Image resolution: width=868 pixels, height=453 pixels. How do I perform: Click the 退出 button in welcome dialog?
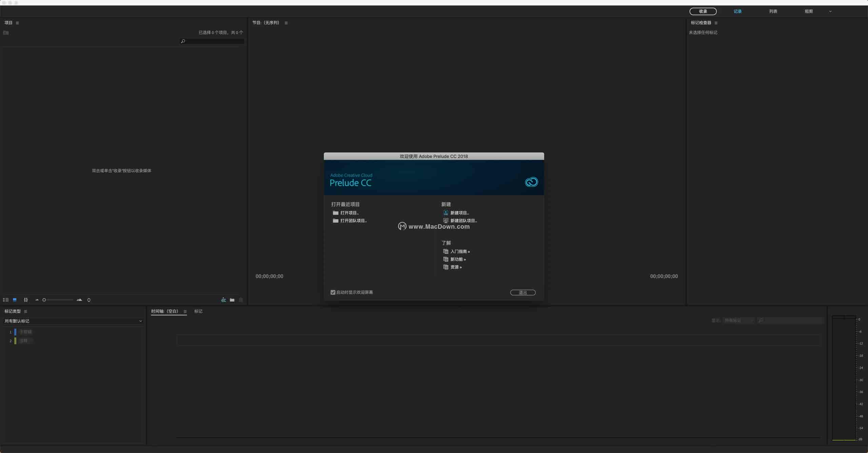click(x=523, y=292)
